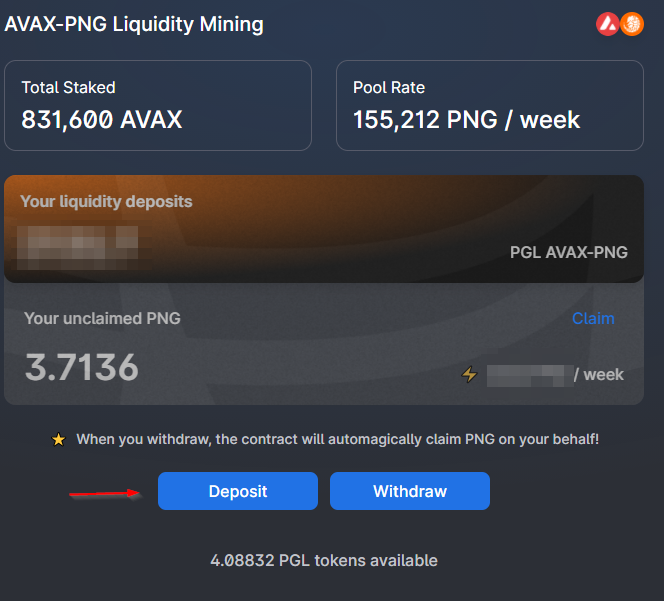Click the Your liquidity deposits heading
The image size is (664, 601).
(106, 201)
